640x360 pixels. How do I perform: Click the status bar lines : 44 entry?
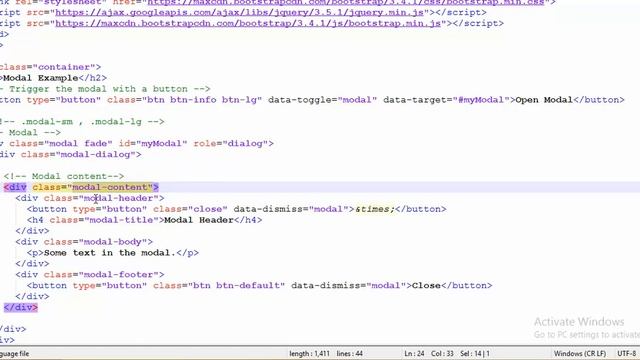point(349,353)
